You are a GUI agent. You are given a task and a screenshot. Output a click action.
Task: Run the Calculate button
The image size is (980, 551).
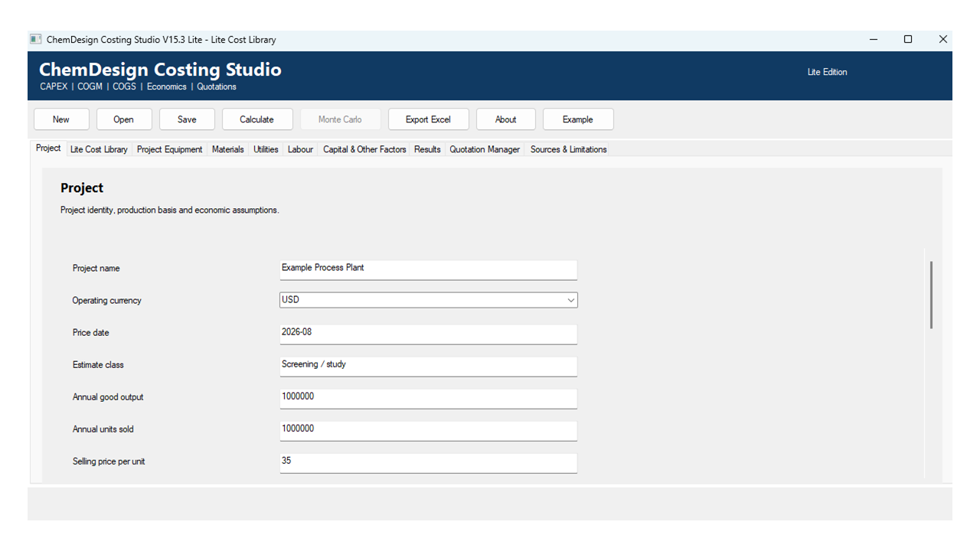(257, 119)
